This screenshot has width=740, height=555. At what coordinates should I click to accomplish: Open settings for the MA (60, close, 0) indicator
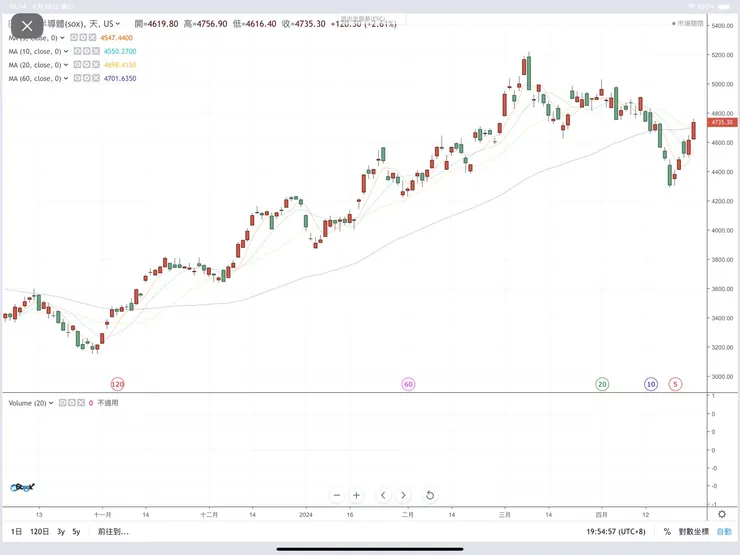click(87, 78)
